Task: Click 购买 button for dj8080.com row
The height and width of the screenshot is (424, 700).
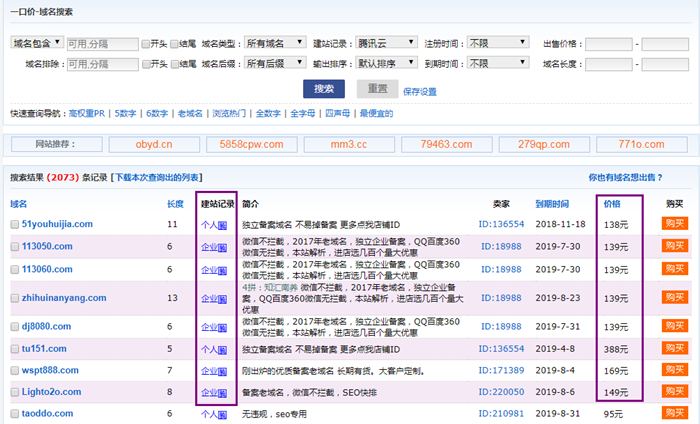Action: point(676,327)
